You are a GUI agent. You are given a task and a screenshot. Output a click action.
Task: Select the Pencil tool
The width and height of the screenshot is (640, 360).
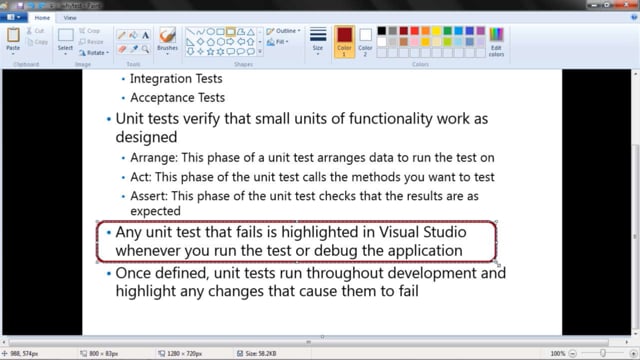pos(122,36)
